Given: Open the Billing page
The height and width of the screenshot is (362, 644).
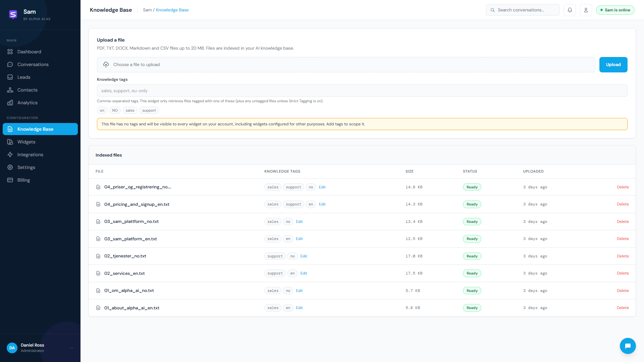Looking at the screenshot, I should point(40,180).
